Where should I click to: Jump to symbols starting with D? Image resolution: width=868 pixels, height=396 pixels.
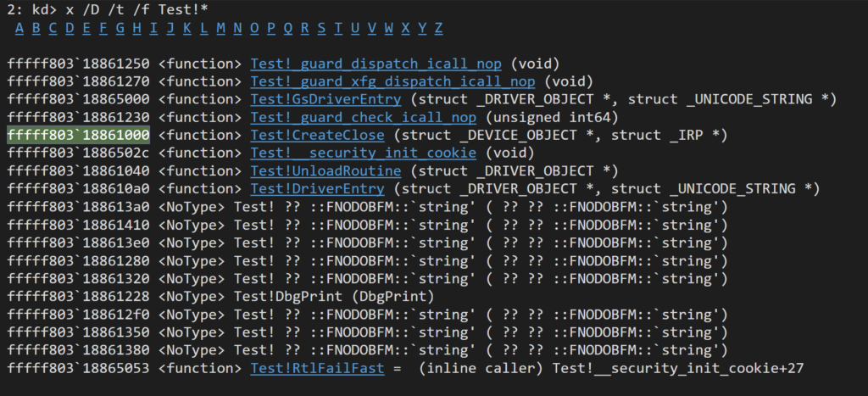coord(70,28)
